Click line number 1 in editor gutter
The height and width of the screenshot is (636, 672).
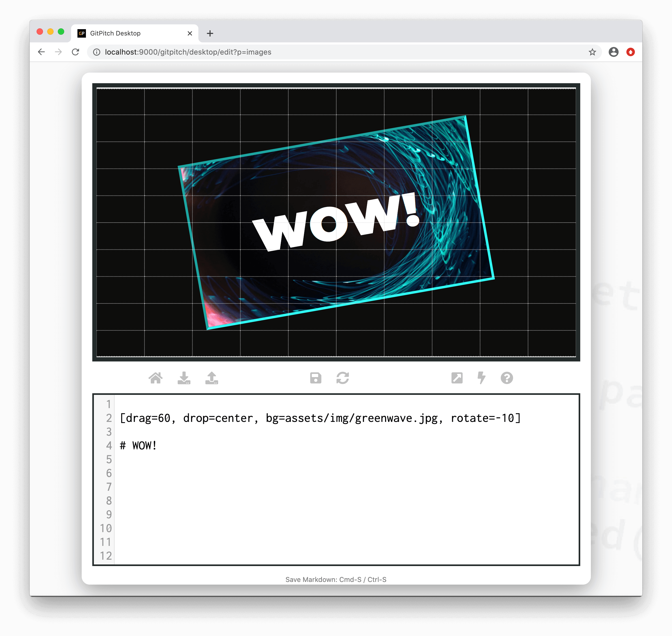coord(108,404)
